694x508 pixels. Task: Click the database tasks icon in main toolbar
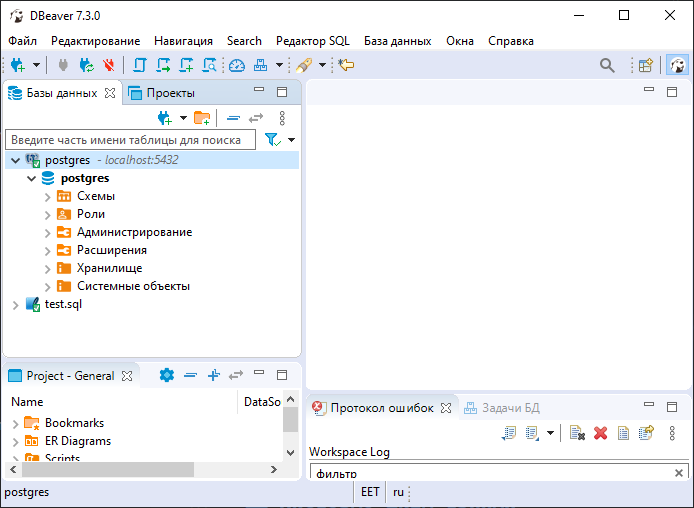pos(260,65)
